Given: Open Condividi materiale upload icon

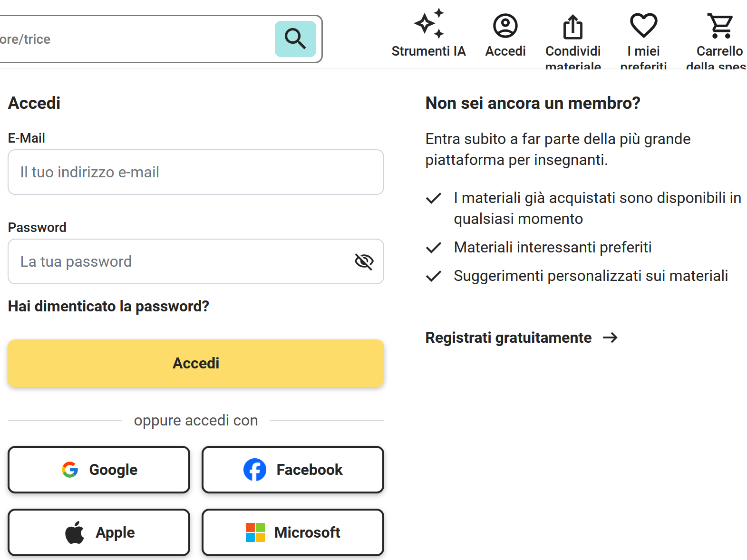Looking at the screenshot, I should [x=573, y=26].
